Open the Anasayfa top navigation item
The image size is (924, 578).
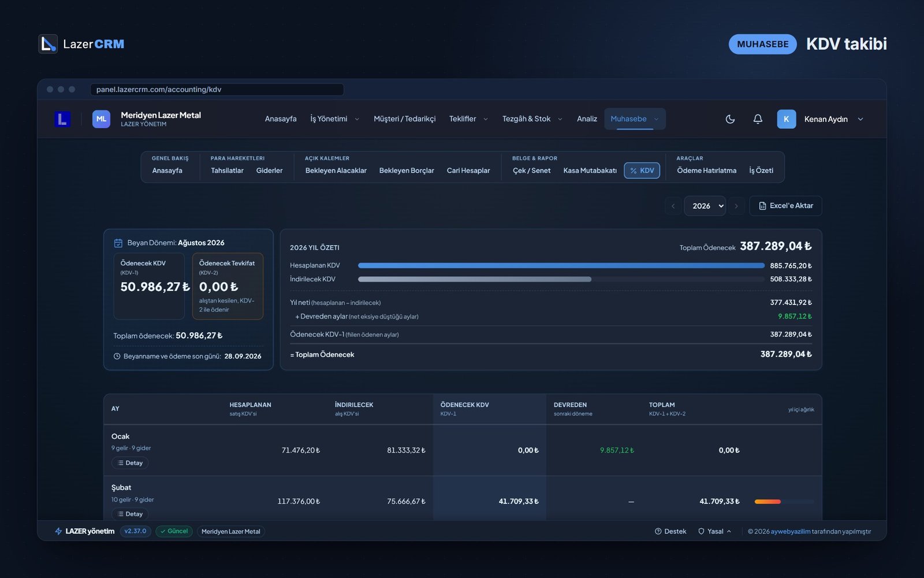pos(281,119)
